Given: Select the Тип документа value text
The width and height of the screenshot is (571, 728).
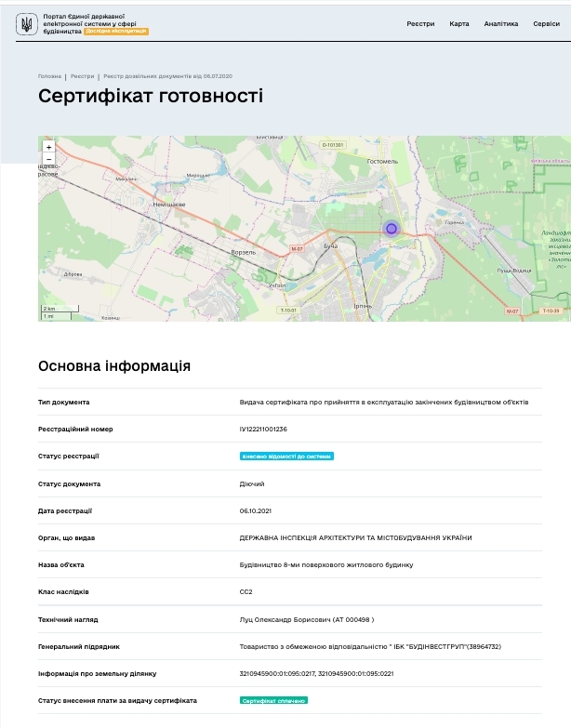Looking at the screenshot, I should (x=384, y=402).
